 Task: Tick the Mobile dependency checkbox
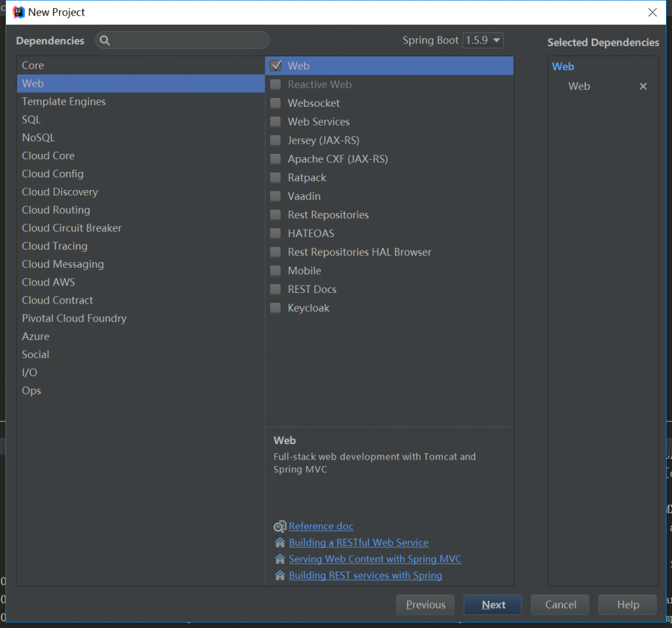pos(276,271)
